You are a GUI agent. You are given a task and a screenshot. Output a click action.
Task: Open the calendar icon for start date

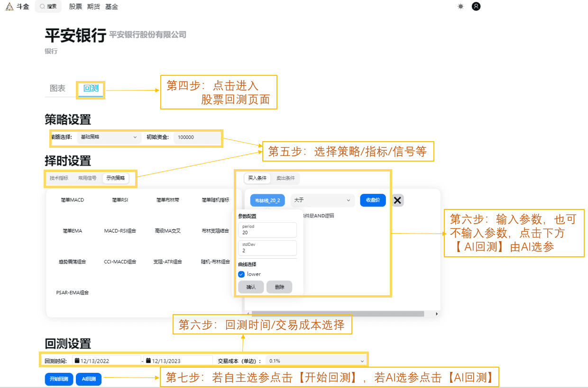point(77,361)
